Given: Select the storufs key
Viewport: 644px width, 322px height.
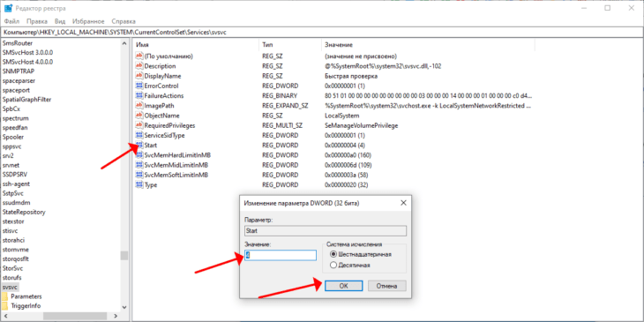Looking at the screenshot, I should click(12, 278).
